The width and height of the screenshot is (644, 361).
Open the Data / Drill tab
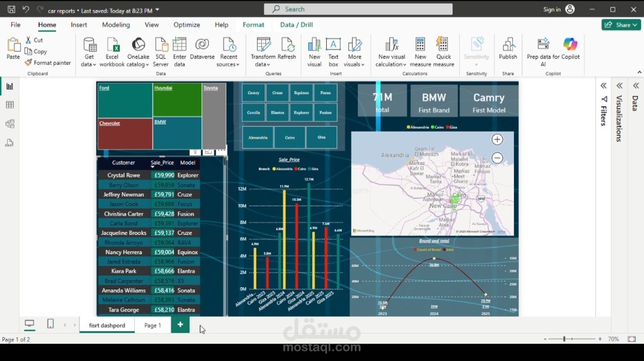coord(296,24)
